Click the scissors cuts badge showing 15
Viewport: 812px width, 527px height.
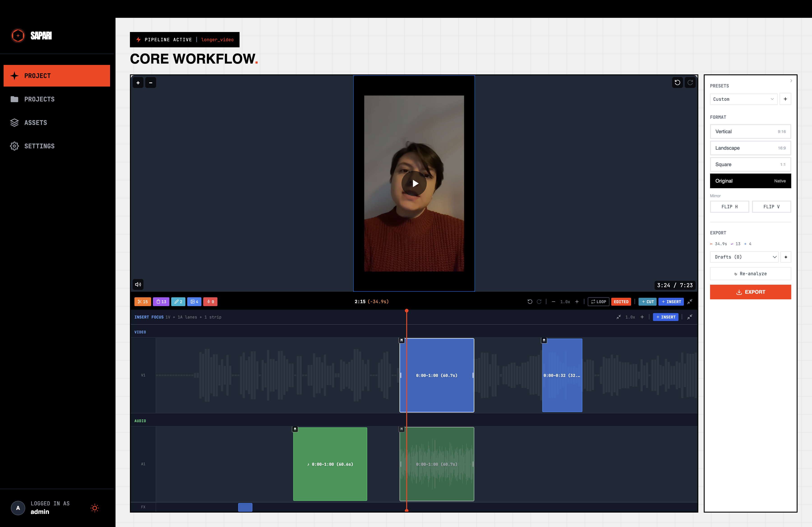pos(143,302)
